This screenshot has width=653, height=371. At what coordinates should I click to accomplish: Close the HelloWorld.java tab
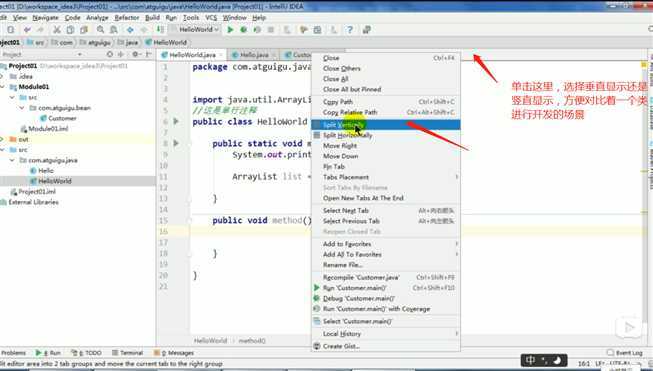221,55
